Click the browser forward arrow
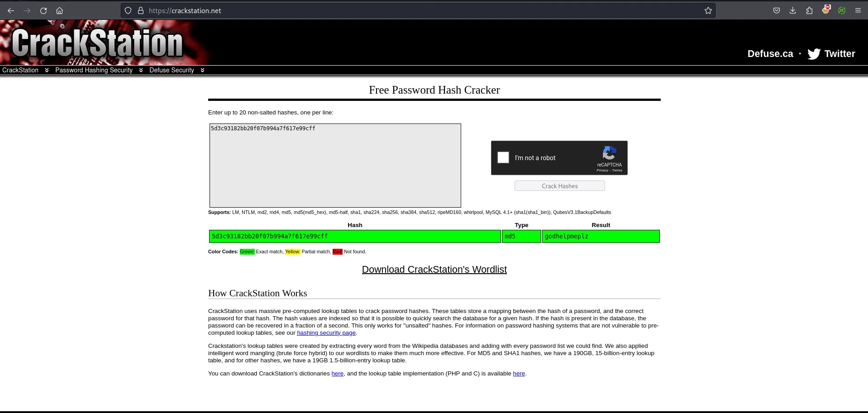This screenshot has width=868, height=413. [x=27, y=11]
